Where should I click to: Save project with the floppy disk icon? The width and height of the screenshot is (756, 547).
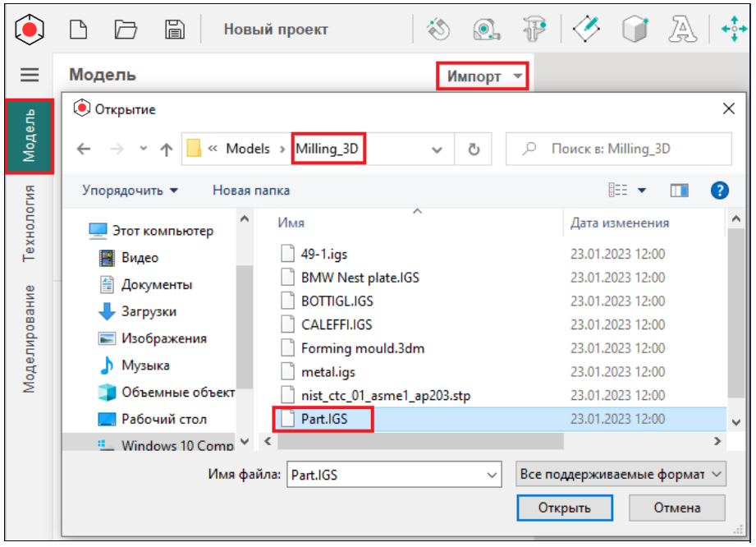174,30
